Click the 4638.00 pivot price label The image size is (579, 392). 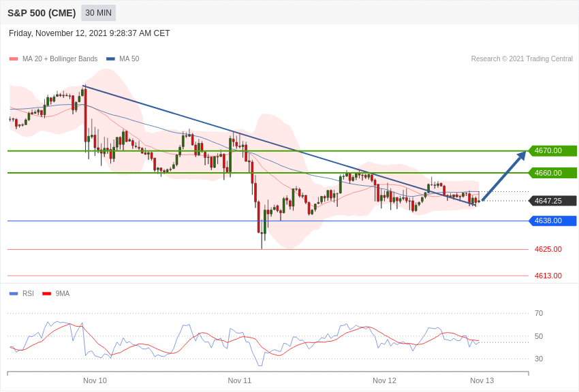tap(553, 221)
